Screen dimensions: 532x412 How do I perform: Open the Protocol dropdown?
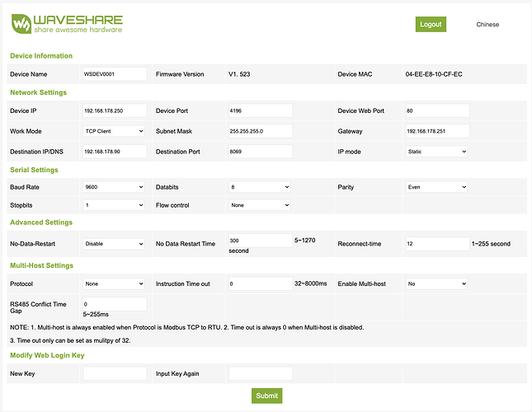114,284
